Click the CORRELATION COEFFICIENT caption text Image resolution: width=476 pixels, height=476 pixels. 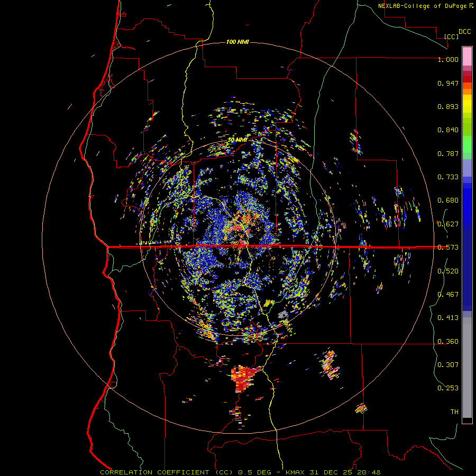pyautogui.click(x=154, y=472)
